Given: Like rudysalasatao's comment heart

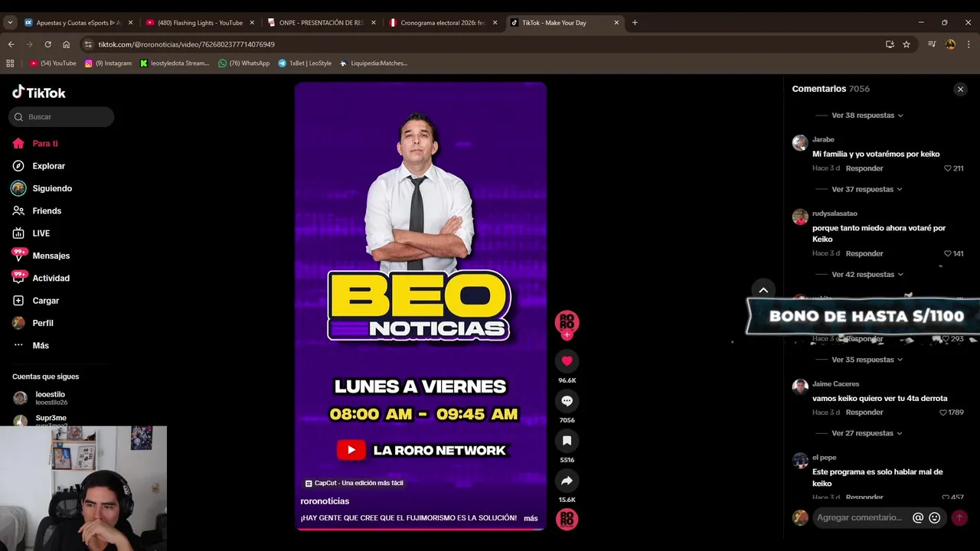Looking at the screenshot, I should [x=948, y=253].
